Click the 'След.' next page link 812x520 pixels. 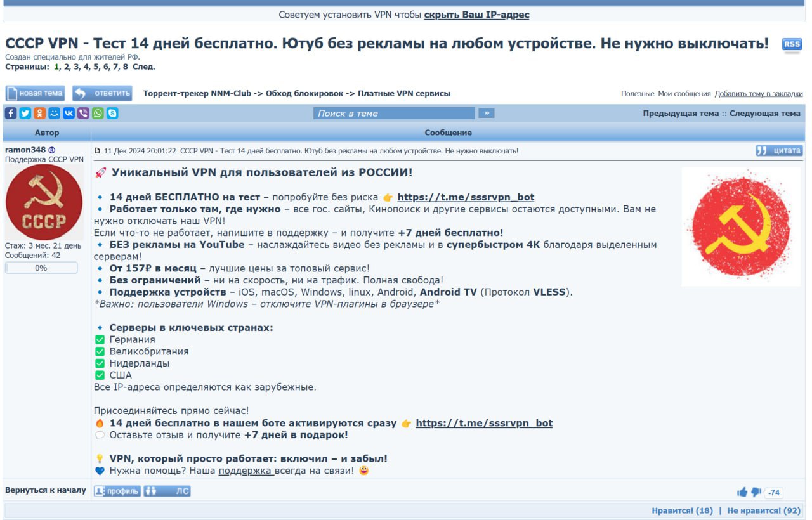tap(144, 67)
